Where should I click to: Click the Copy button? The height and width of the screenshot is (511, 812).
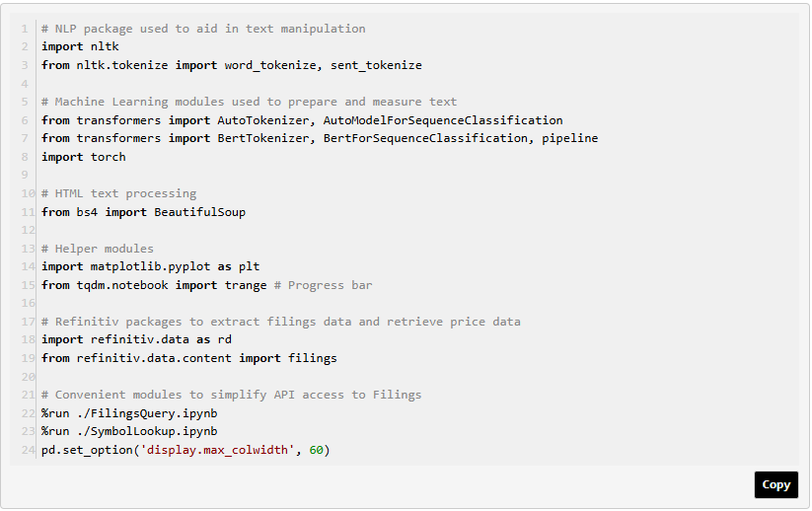coord(775,484)
